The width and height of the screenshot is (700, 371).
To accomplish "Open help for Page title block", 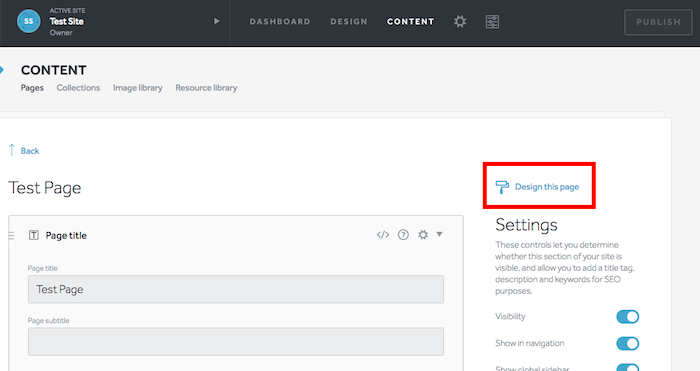I will (403, 235).
